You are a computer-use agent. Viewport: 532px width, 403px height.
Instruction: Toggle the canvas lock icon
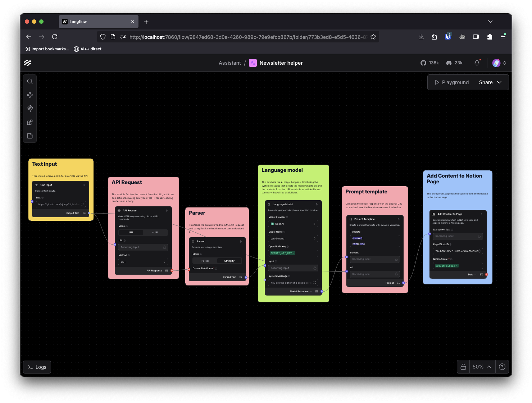point(463,367)
